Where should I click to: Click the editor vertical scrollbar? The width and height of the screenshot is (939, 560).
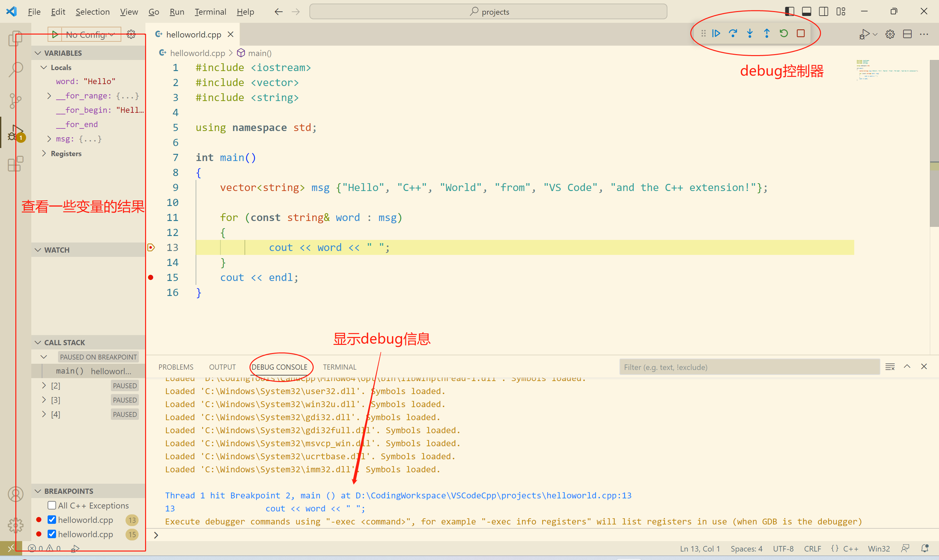tap(934, 143)
